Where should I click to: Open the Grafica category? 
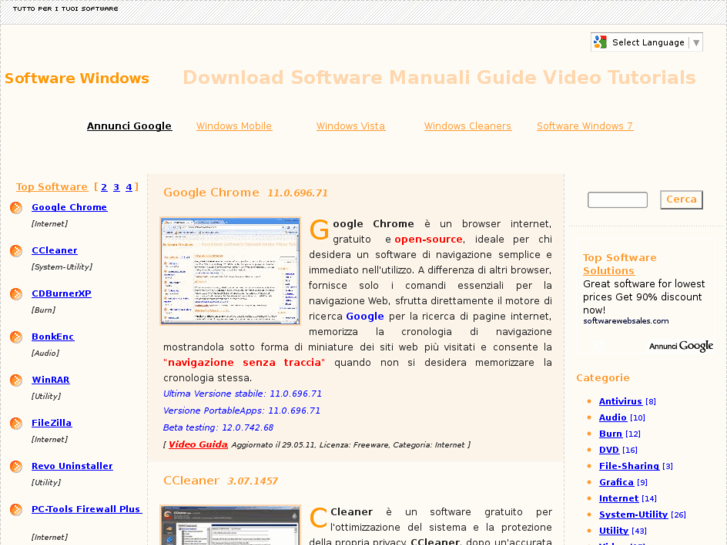coord(616,482)
